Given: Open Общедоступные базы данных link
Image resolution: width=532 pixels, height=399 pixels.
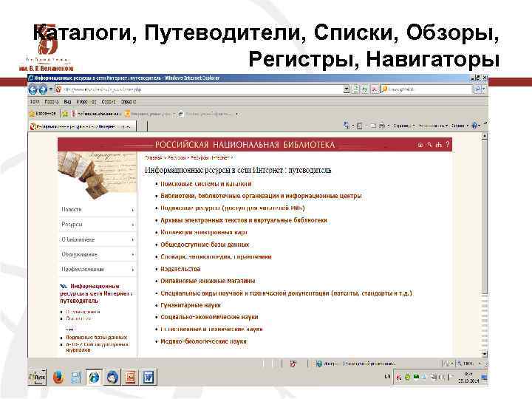Looking at the screenshot, I should click(x=205, y=245).
